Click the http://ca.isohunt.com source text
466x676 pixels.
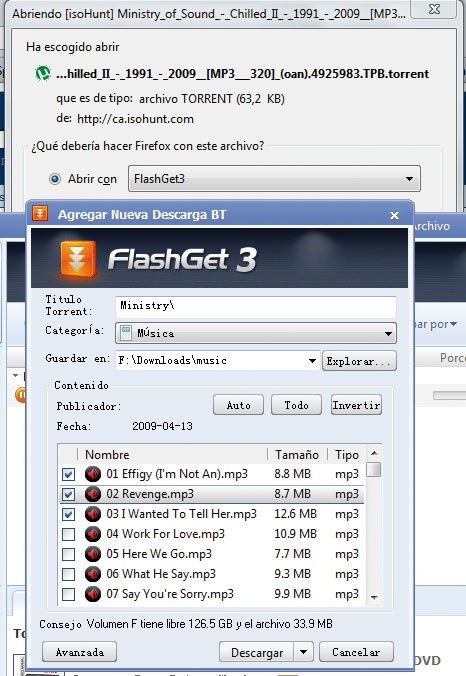coord(135,119)
